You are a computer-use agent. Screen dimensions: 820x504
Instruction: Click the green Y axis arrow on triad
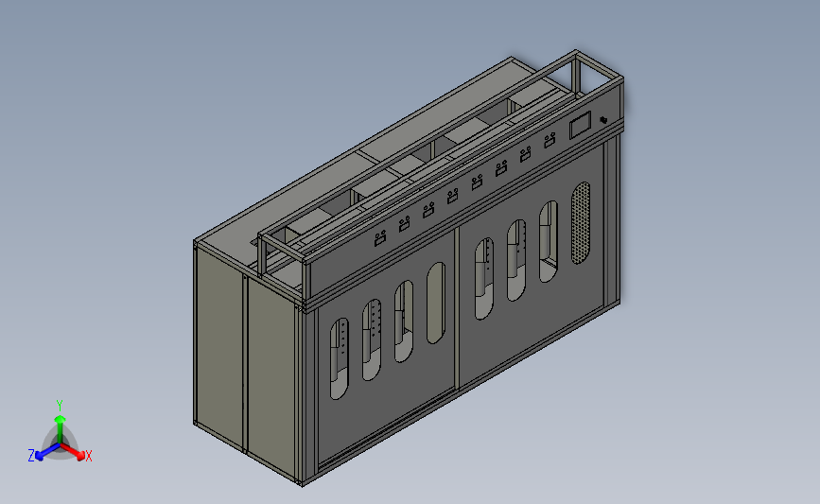pos(61,427)
